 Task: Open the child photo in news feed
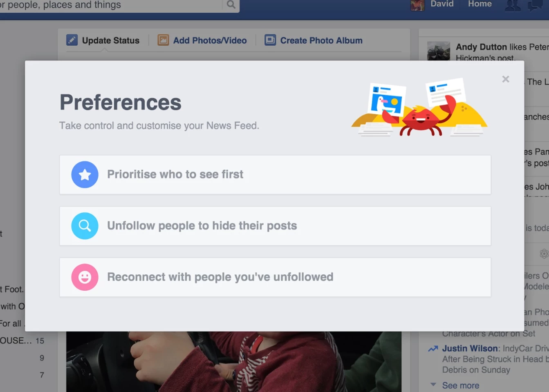pos(234,361)
